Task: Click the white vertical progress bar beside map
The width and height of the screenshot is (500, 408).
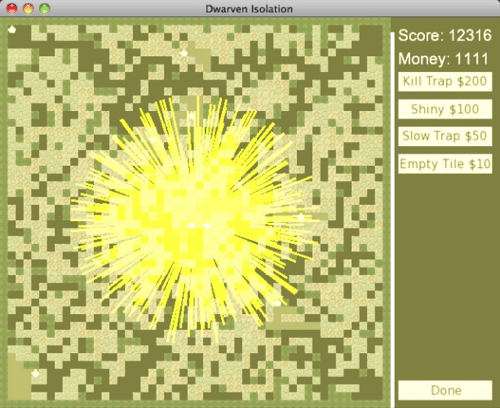Action: (393, 219)
